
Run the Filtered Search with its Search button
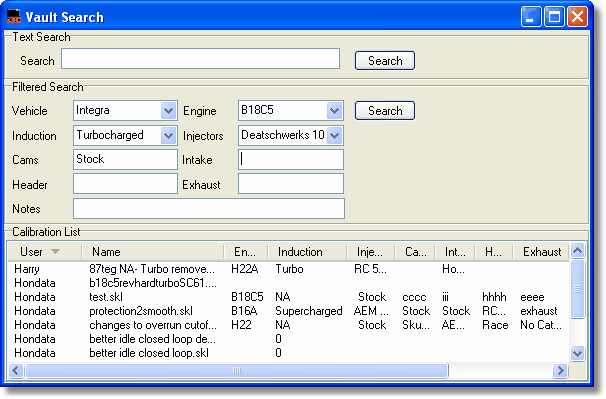(x=385, y=111)
